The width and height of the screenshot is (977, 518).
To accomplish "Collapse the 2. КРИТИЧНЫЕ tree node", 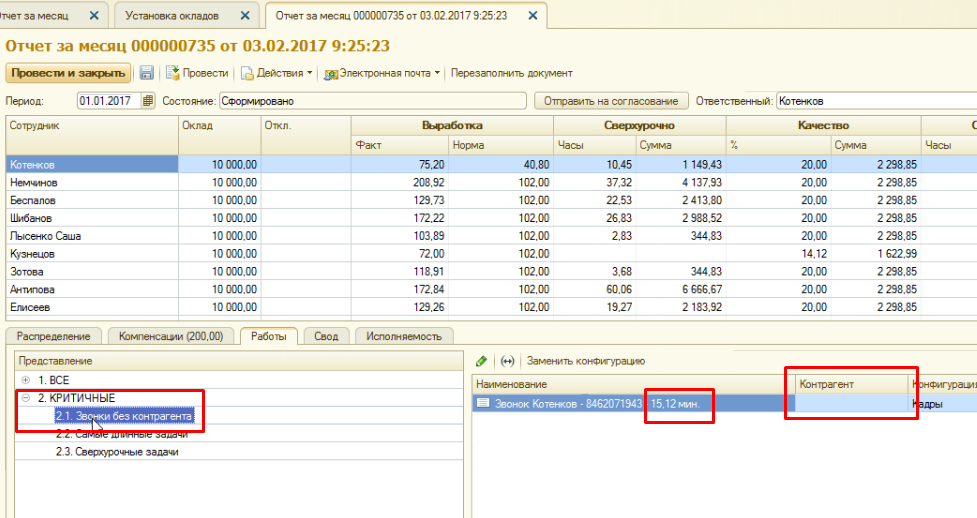I will 25,398.
